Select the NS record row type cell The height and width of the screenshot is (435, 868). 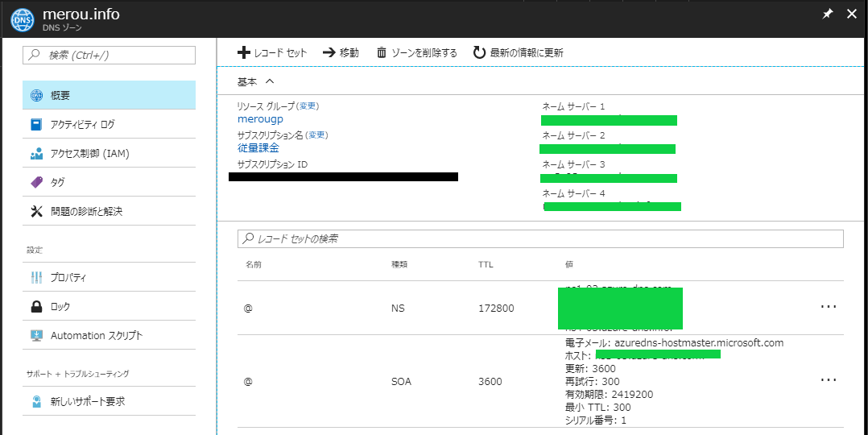click(398, 308)
